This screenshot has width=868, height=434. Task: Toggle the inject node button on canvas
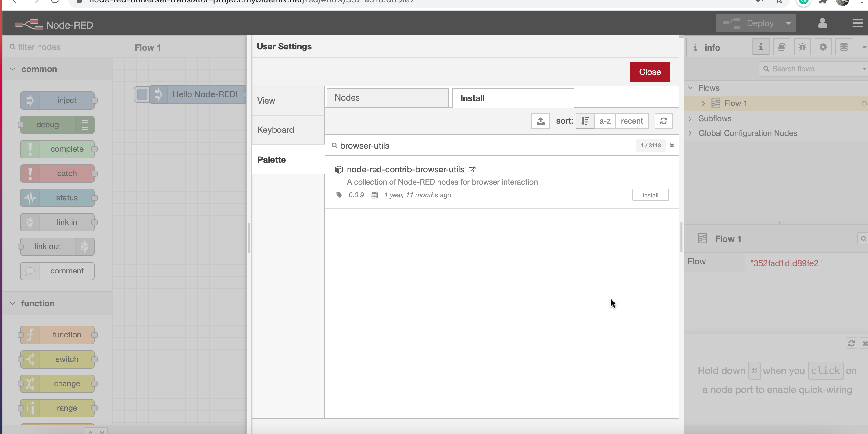pyautogui.click(x=142, y=94)
